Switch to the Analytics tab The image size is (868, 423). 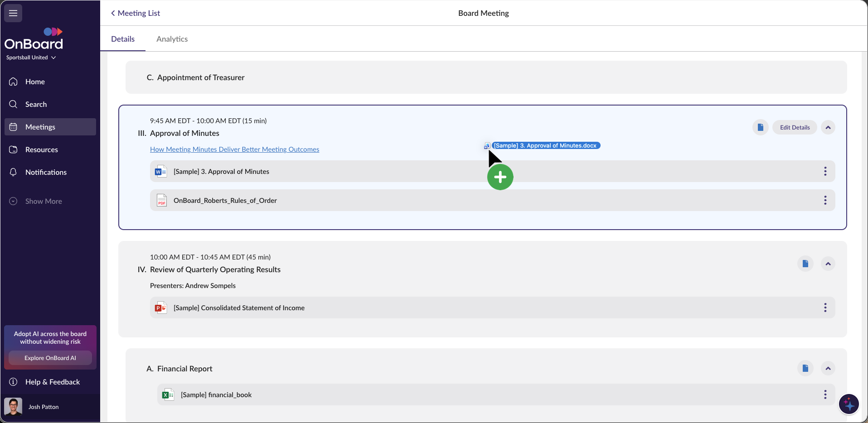tap(172, 39)
